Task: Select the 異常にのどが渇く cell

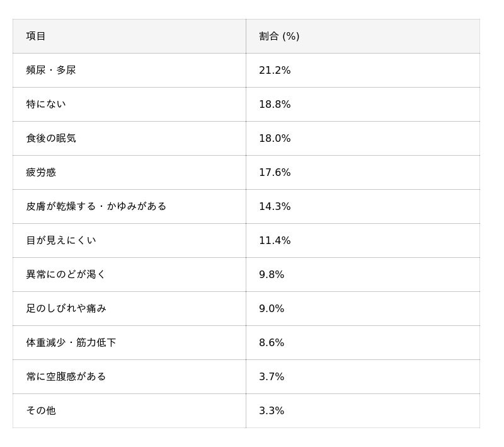Action: pyautogui.click(x=66, y=275)
